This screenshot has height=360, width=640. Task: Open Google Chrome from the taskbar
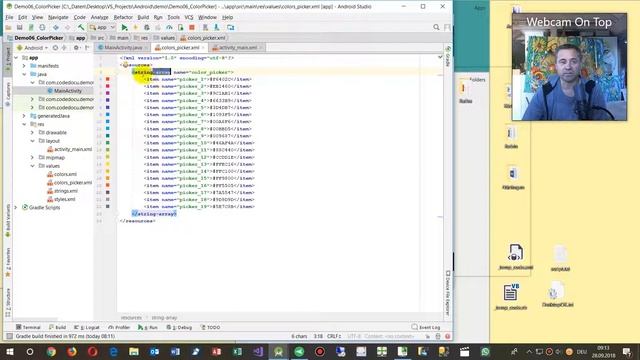pyautogui.click(x=51, y=351)
